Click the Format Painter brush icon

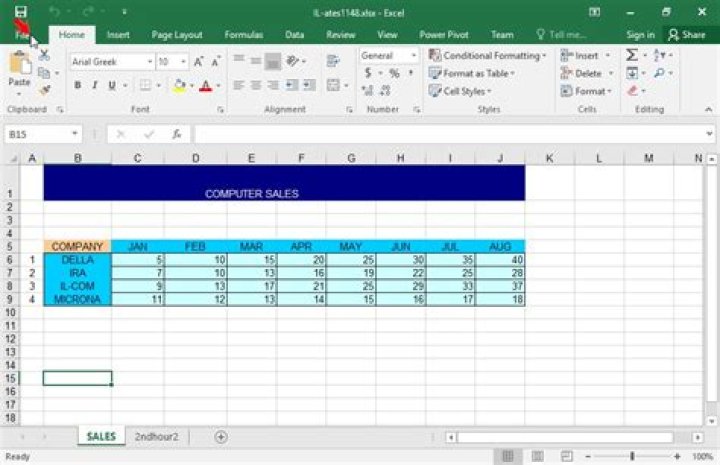45,90
